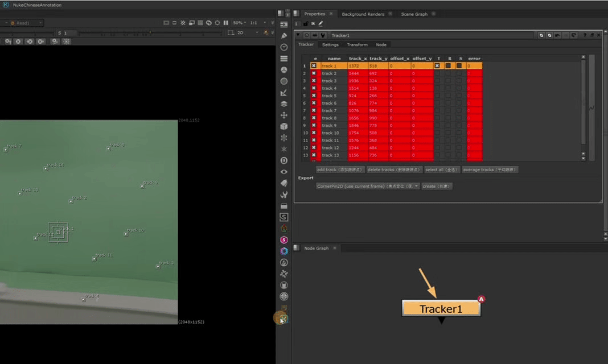Select the track 7 name cell
The height and width of the screenshot is (364, 608).
(334, 111)
